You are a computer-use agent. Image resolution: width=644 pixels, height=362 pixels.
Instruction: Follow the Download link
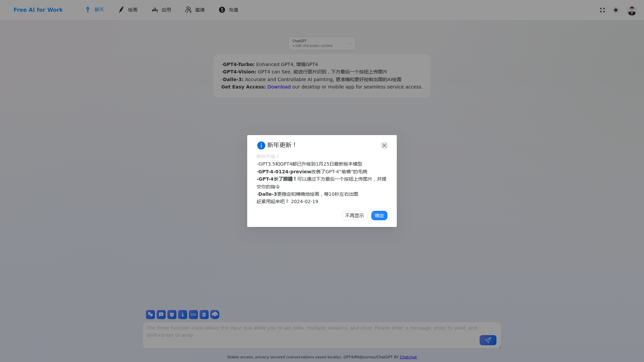tap(279, 87)
